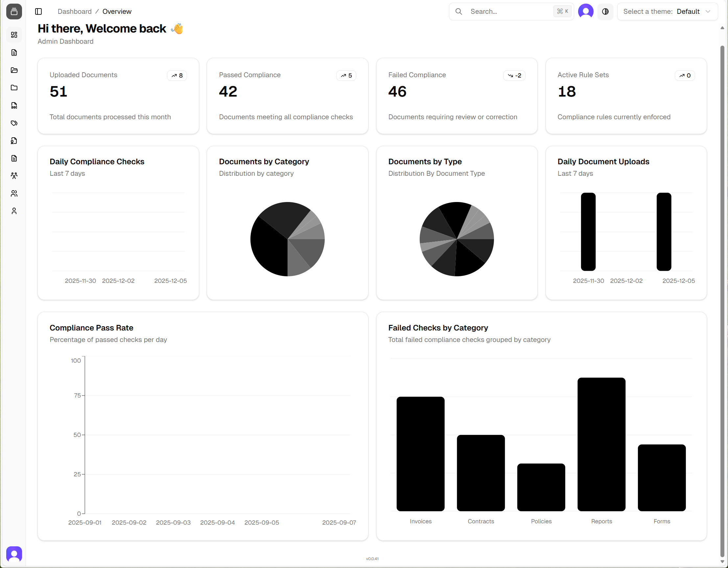Click the two-person users sidebar icon
This screenshot has width=728, height=568.
pos(14,193)
